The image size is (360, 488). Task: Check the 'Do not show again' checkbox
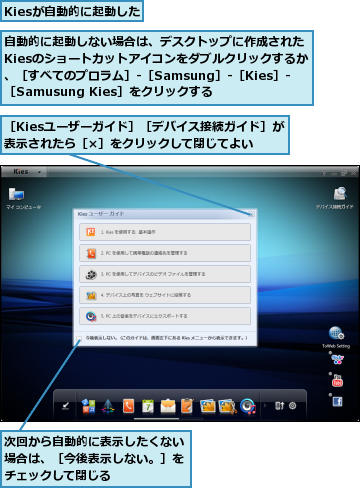[79, 338]
